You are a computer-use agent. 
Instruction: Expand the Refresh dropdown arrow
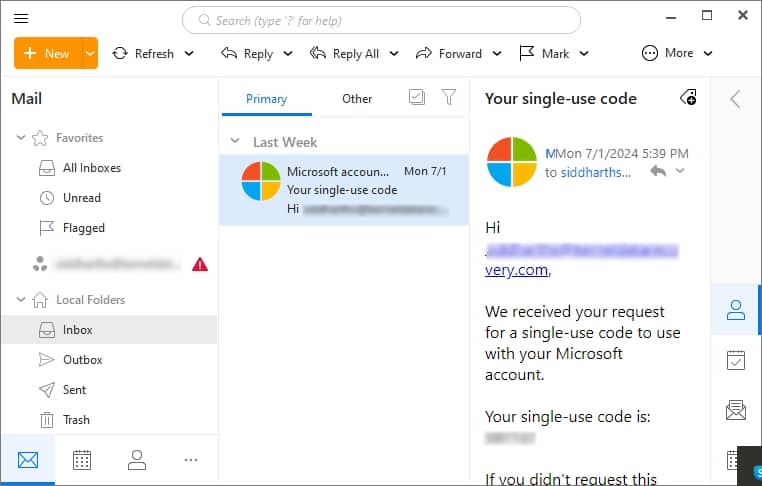click(189, 53)
